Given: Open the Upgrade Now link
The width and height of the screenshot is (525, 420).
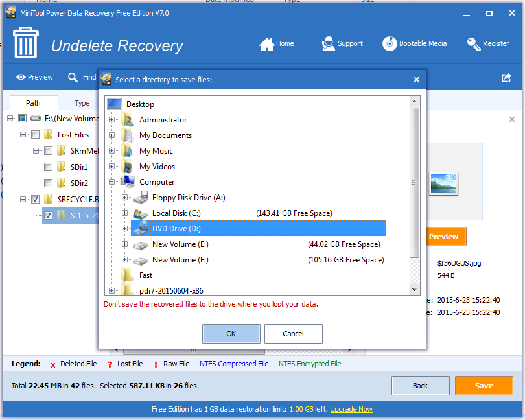Looking at the screenshot, I should click(x=351, y=409).
